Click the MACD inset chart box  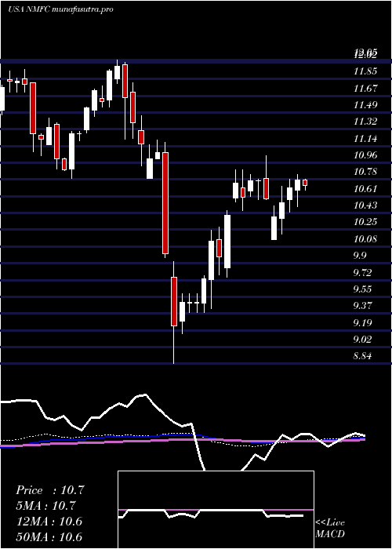click(216, 510)
